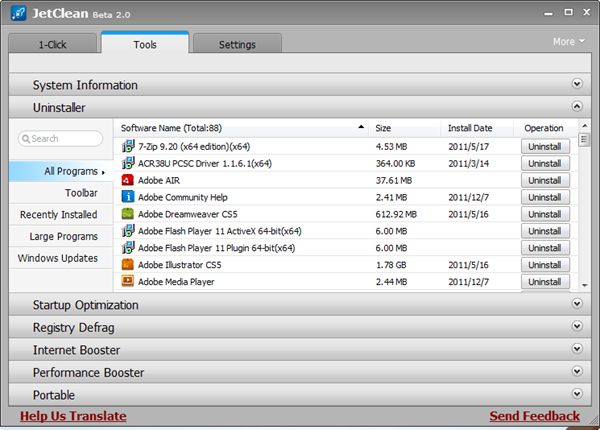Select the Adobe Media Player name
Viewport: 600px width, 430px height.
176,282
